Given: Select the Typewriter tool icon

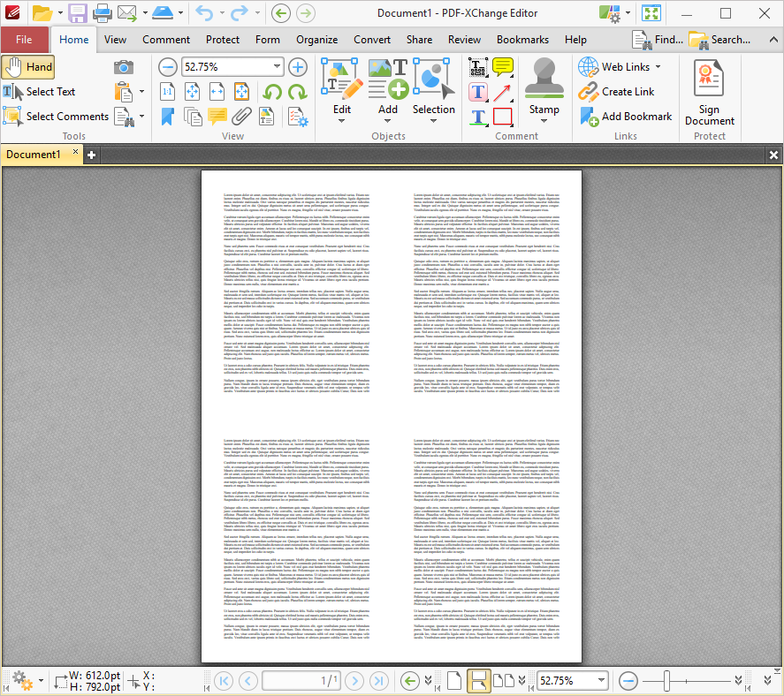Looking at the screenshot, I should pyautogui.click(x=478, y=67).
